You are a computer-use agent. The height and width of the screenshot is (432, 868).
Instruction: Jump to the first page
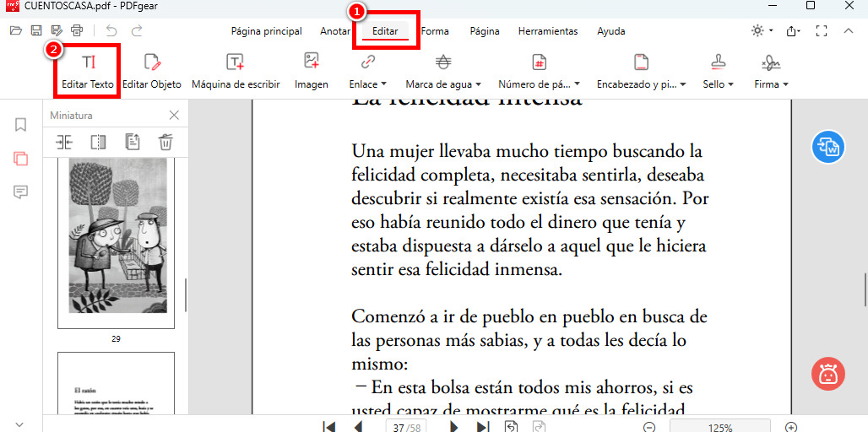click(x=329, y=427)
